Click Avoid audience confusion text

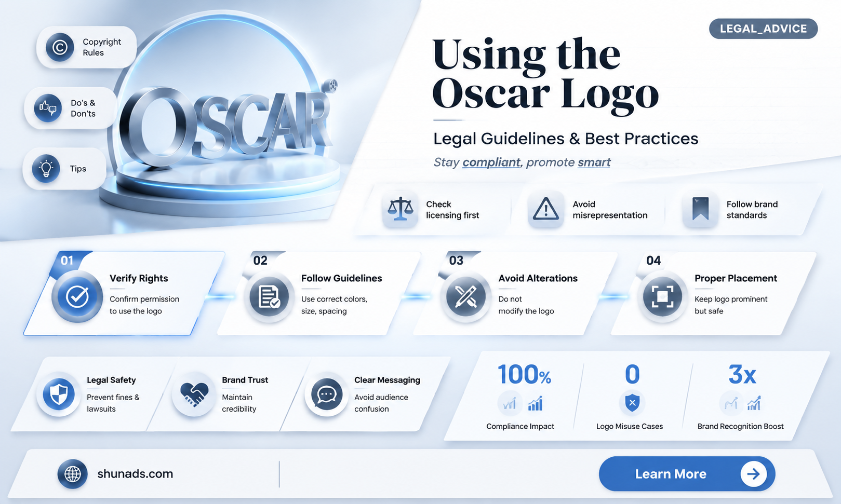(381, 403)
